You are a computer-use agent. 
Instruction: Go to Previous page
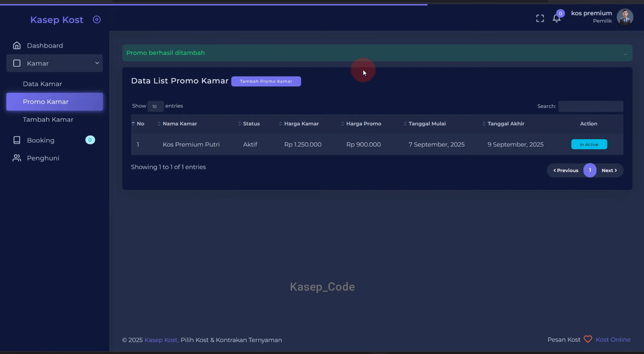pyautogui.click(x=566, y=170)
